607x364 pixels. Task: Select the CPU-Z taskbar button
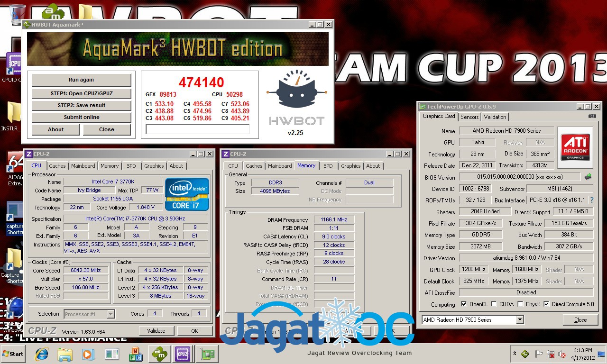[x=183, y=354]
